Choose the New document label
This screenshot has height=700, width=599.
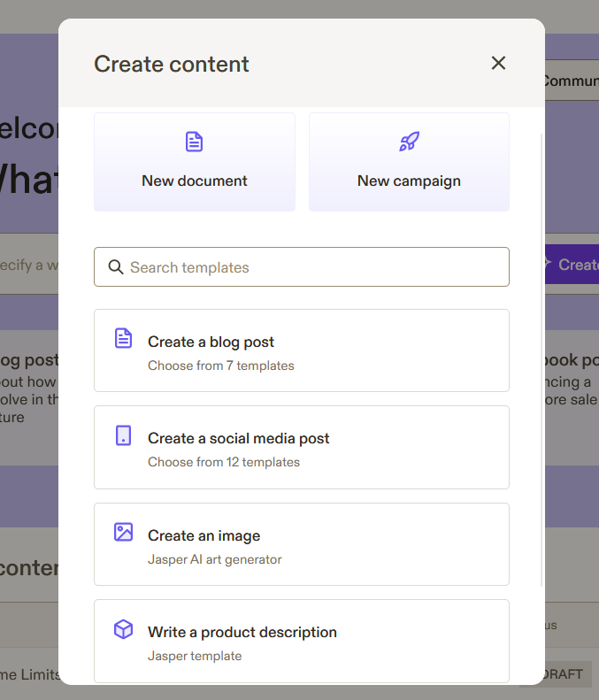tap(195, 181)
